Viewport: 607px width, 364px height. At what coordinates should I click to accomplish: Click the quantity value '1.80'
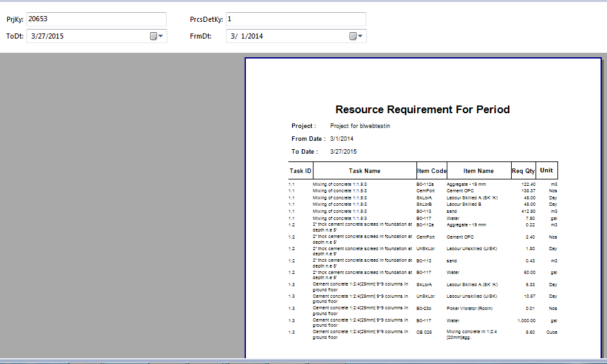531,249
